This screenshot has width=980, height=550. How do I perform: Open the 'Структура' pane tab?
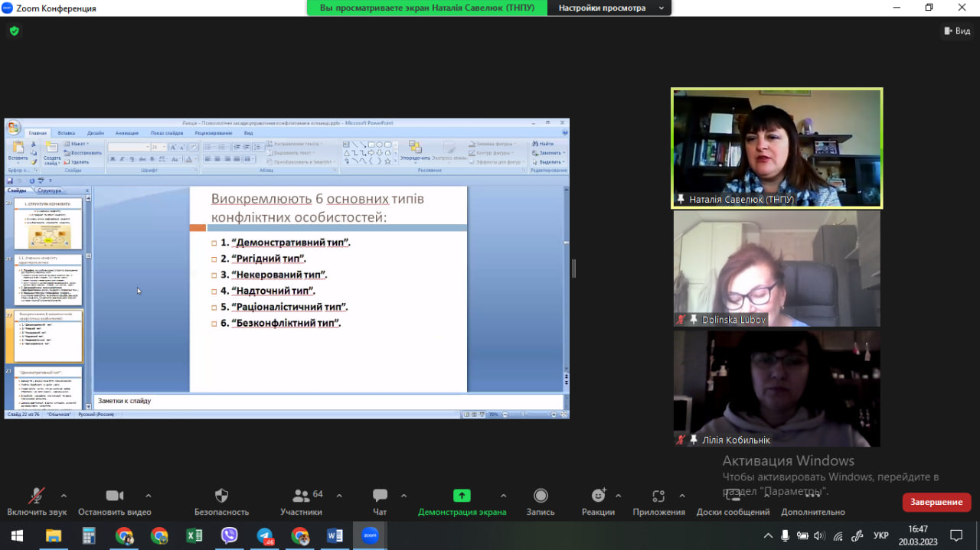click(49, 190)
